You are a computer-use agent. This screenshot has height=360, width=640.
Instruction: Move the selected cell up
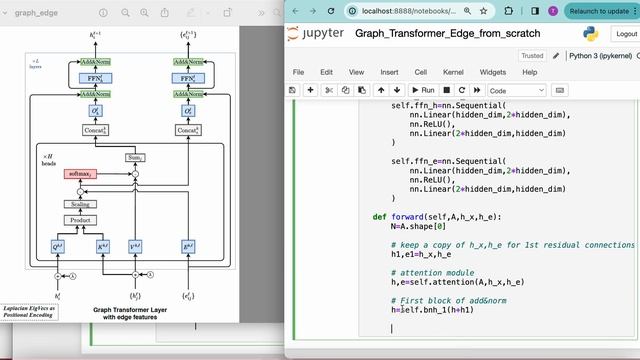click(381, 90)
